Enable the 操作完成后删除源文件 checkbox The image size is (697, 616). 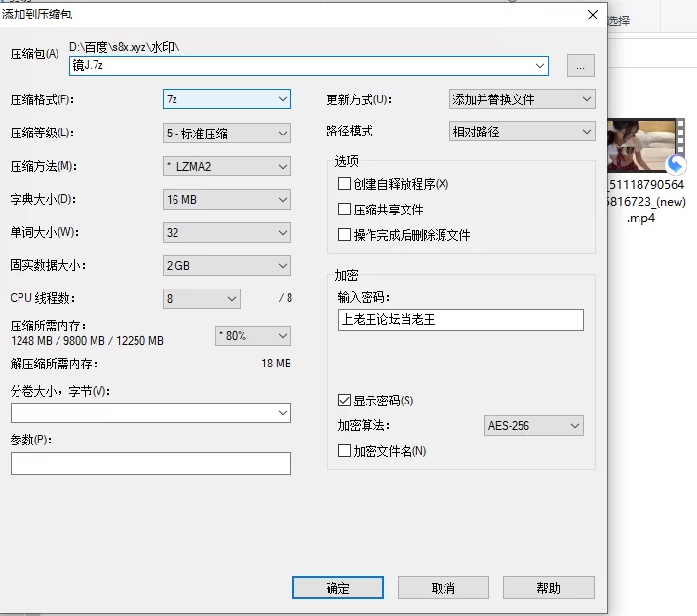pyautogui.click(x=344, y=234)
